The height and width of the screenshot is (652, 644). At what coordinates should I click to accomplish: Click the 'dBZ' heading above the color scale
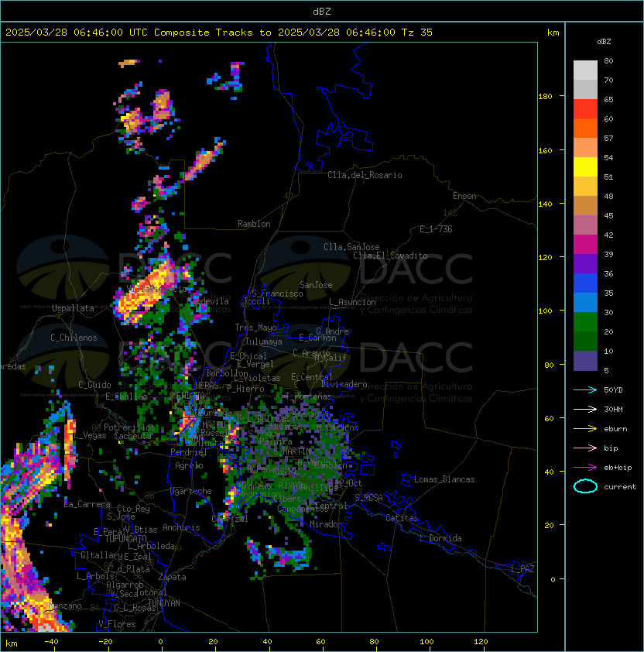[x=604, y=42]
